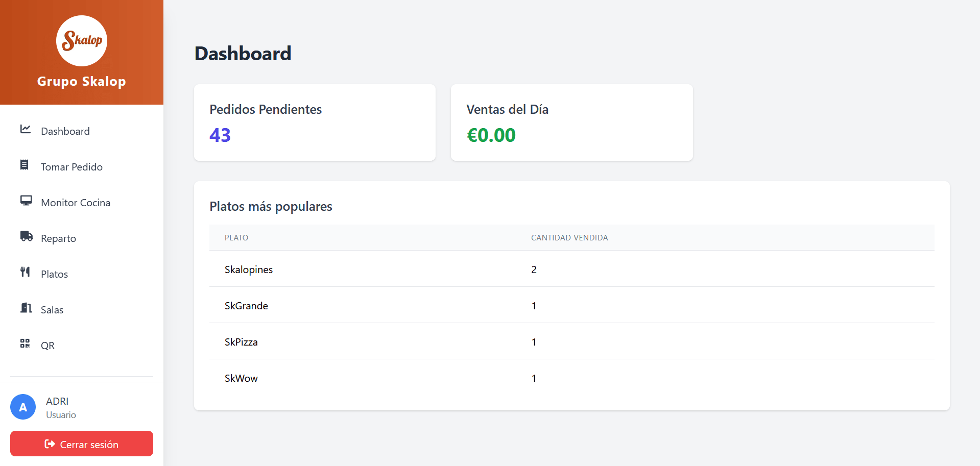Image resolution: width=980 pixels, height=466 pixels.
Task: Click the Ventas del Día amount €0.00
Action: [x=491, y=135]
